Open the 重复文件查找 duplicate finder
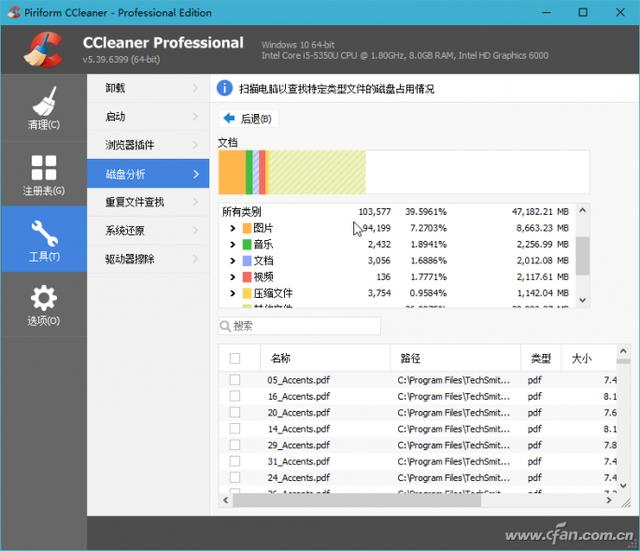This screenshot has width=640, height=551. pyautogui.click(x=148, y=202)
